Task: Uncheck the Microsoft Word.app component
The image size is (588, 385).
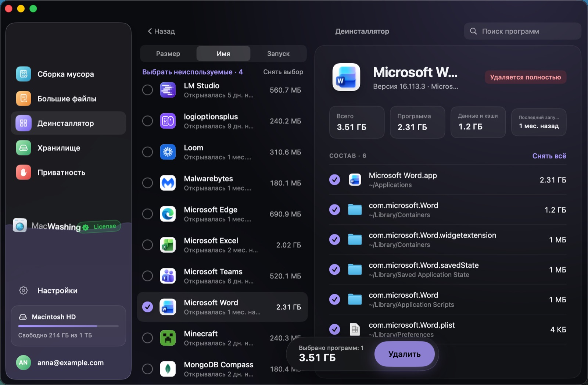Action: click(334, 180)
